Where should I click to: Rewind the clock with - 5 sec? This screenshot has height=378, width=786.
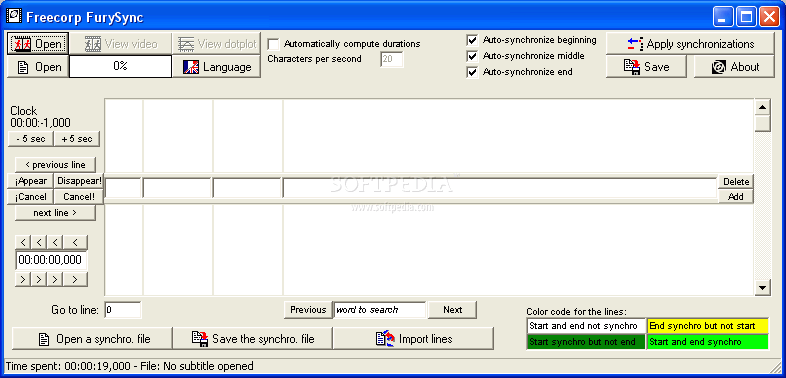[31, 139]
